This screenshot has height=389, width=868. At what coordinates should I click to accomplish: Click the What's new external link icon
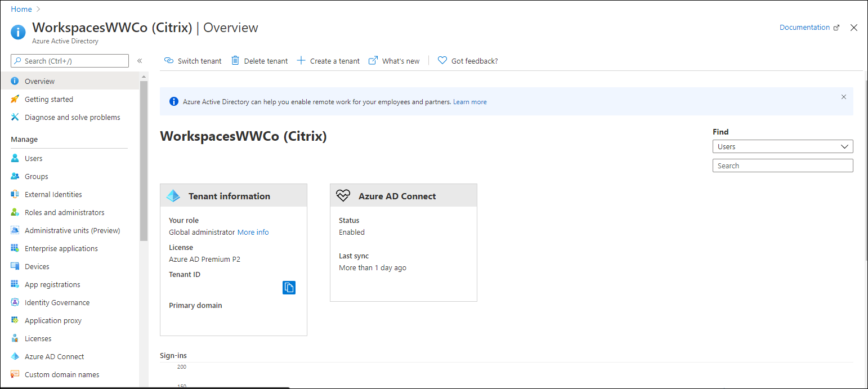coord(373,61)
